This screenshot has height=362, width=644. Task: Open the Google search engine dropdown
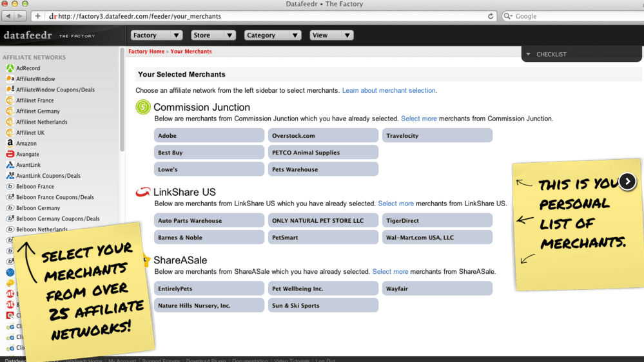[x=509, y=16]
